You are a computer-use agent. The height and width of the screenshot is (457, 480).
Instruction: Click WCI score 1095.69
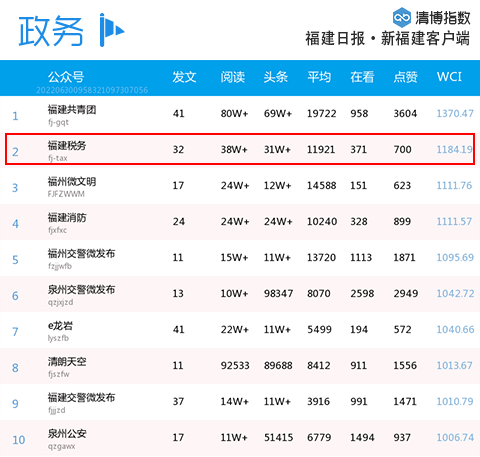[x=455, y=257]
